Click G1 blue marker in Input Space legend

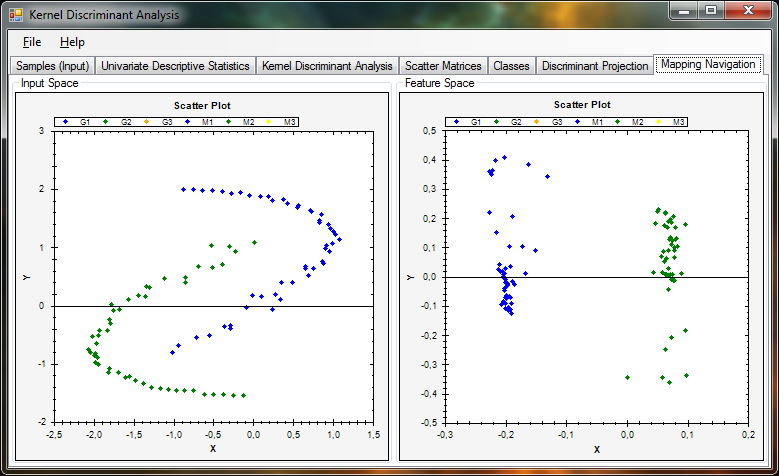click(65, 122)
